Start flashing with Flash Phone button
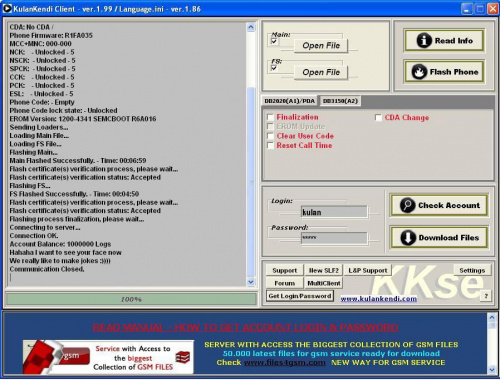The image size is (500, 380). 444,71
